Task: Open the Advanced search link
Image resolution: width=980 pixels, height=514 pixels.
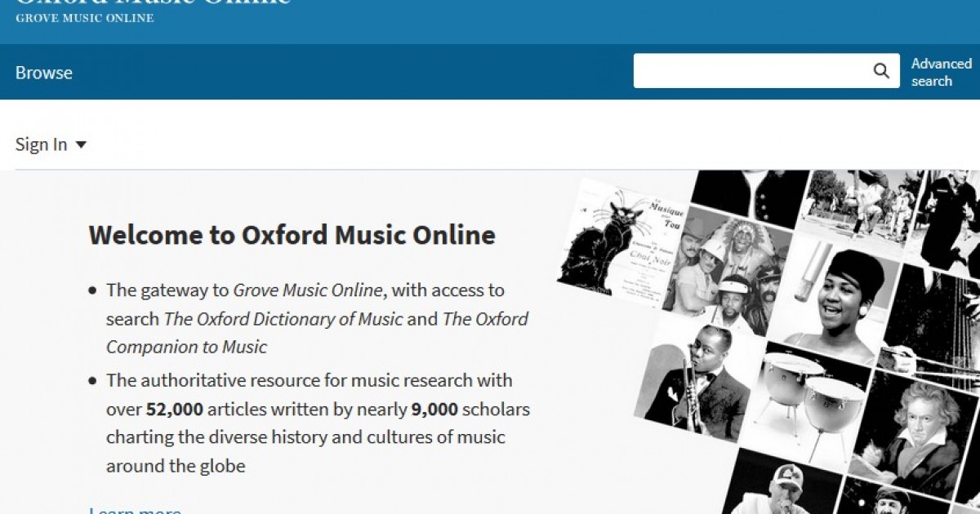Action: click(x=942, y=72)
